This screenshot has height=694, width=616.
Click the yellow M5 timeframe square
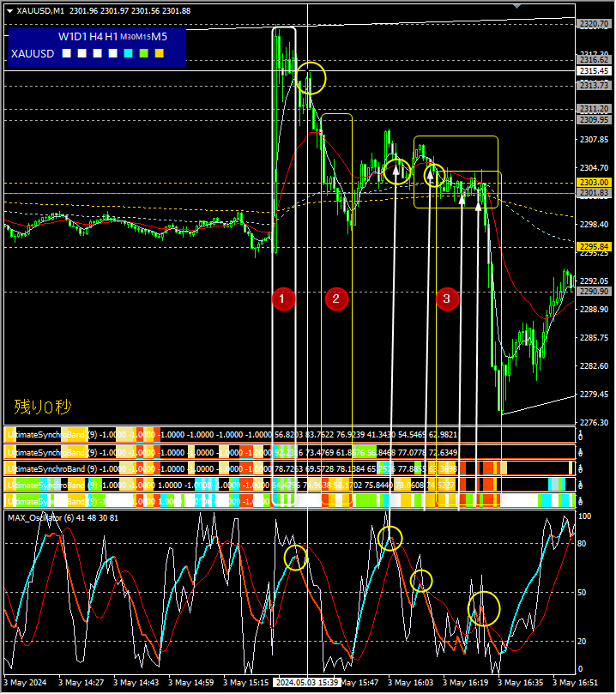point(160,53)
